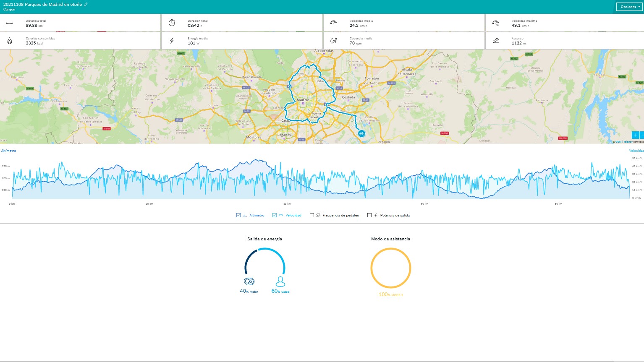This screenshot has height=362, width=644.
Task: Click the 49.1 km/h max speed value
Action: pyautogui.click(x=520, y=26)
